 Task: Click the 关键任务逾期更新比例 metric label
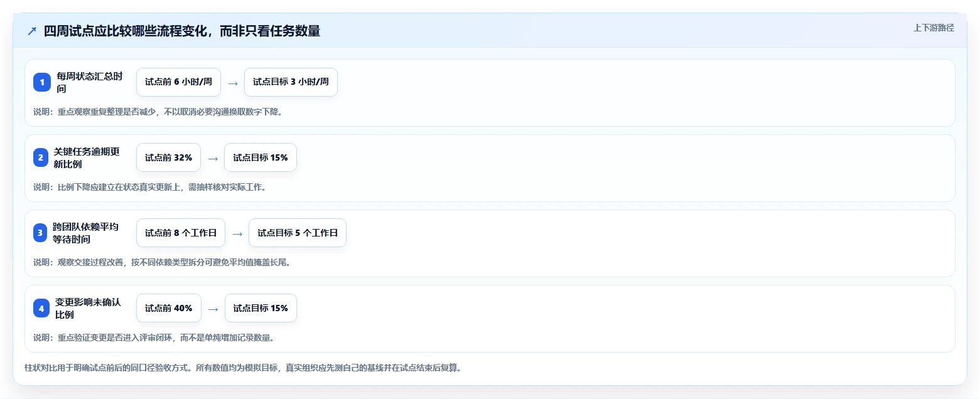coord(88,157)
